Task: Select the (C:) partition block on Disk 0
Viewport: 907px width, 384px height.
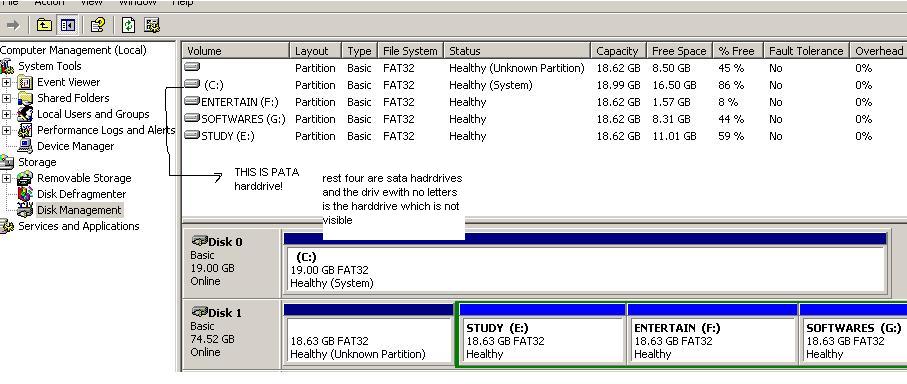Action: [585, 264]
